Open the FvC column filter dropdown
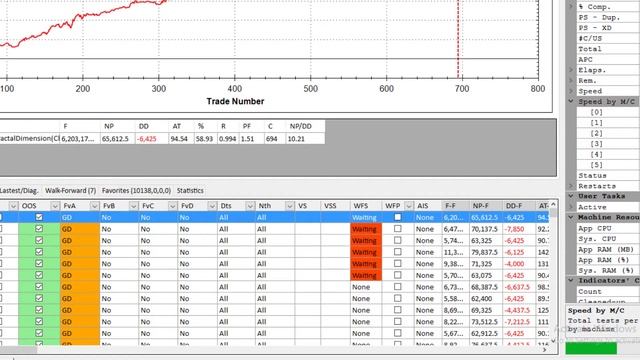Screen dimensions: 640x360 [x=172, y=206]
